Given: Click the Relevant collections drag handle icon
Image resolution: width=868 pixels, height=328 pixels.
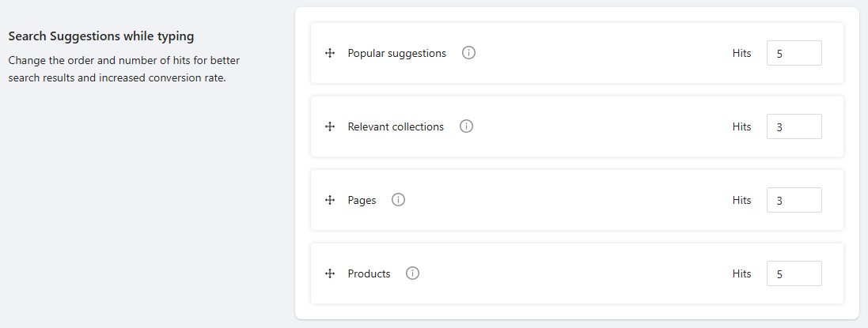Looking at the screenshot, I should (x=330, y=127).
